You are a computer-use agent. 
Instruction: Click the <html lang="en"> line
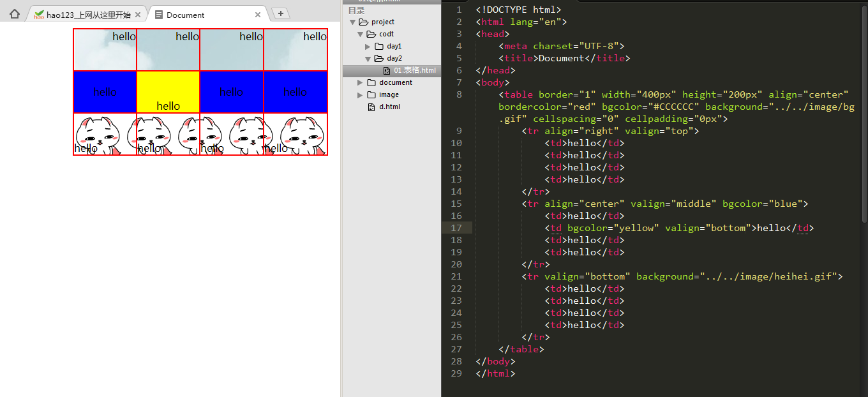(521, 22)
